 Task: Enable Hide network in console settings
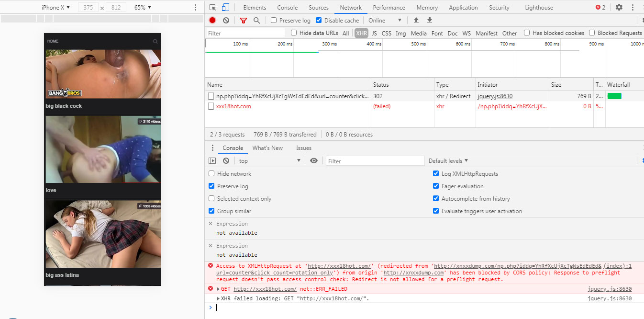pyautogui.click(x=211, y=173)
